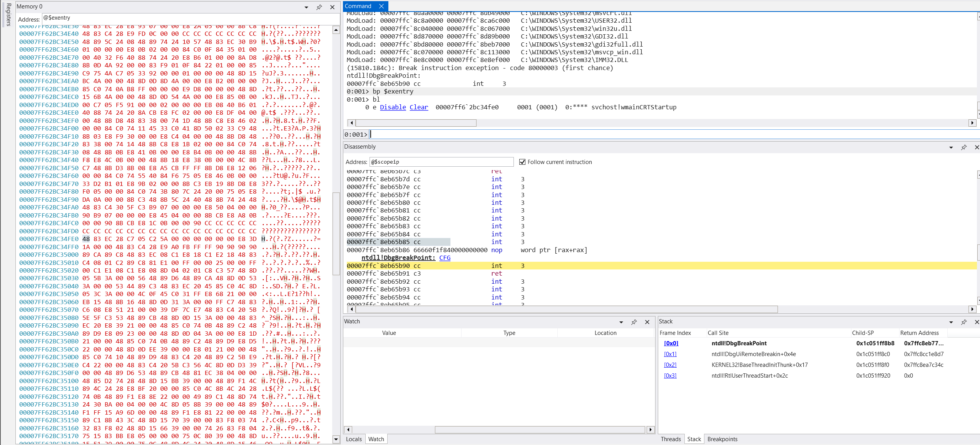Screen dimensions: 980x445
Task: Click Disassembly horizontal scroll right arrow
Action: (973, 309)
